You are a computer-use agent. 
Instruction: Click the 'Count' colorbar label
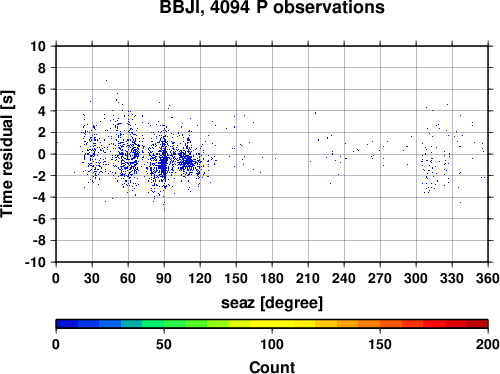pyautogui.click(x=272, y=367)
